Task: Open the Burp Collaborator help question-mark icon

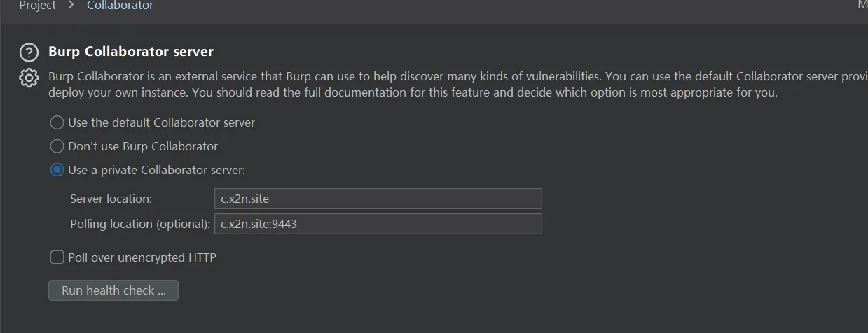Action: tap(29, 52)
